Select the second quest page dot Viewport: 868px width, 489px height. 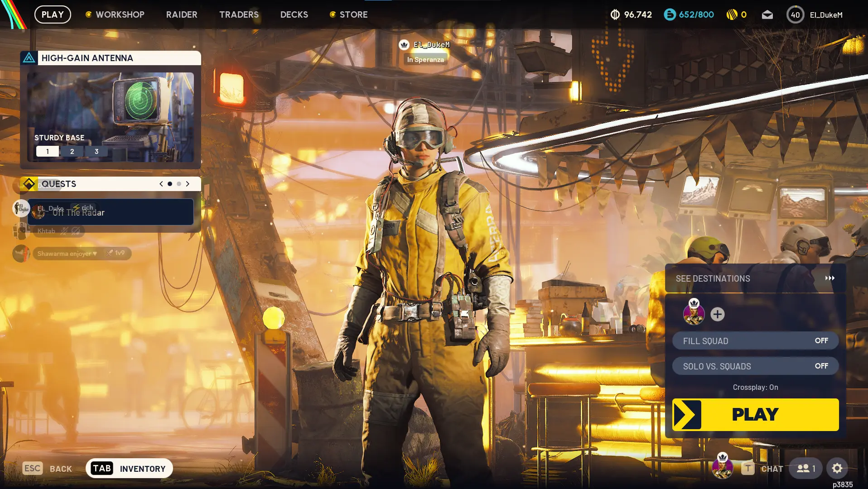coord(179,184)
